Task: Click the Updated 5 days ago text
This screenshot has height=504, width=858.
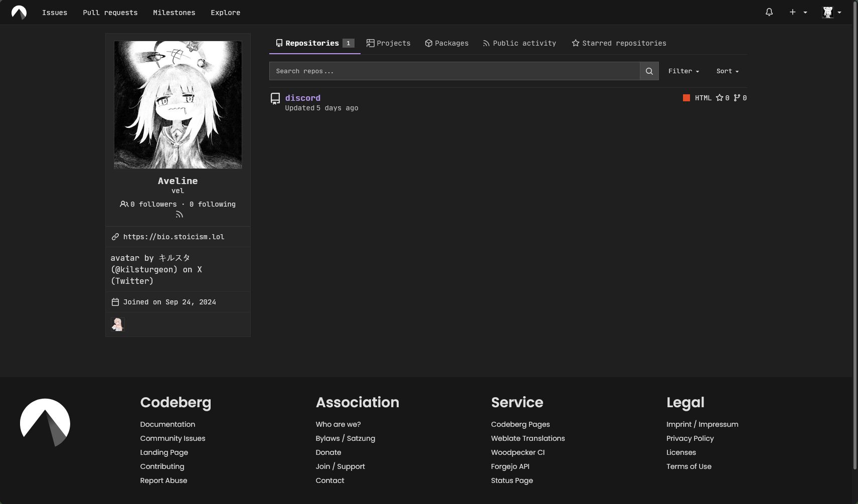Action: 321,108
